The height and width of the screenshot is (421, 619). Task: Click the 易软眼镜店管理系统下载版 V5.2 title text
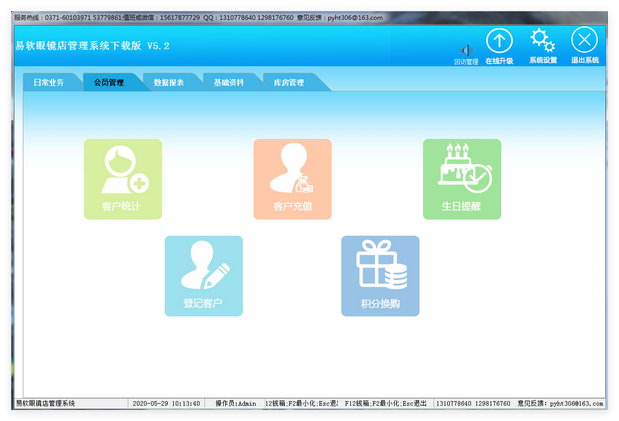pyautogui.click(x=93, y=46)
